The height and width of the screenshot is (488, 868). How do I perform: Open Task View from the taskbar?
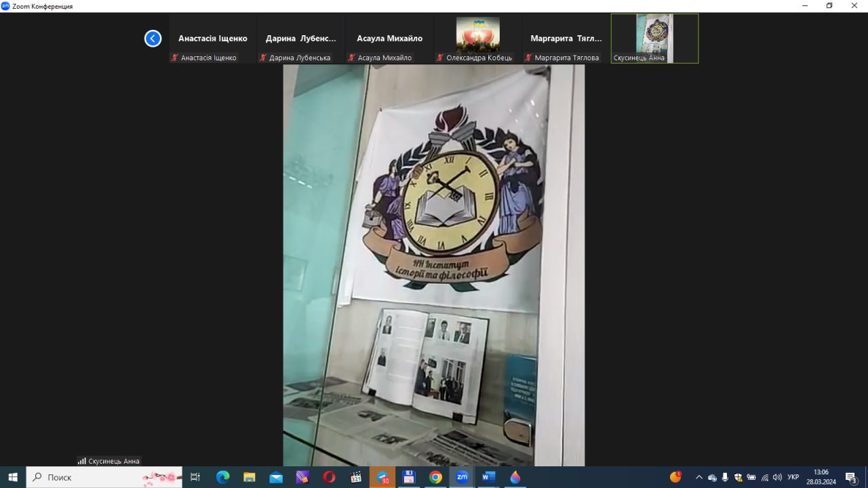coord(195,477)
